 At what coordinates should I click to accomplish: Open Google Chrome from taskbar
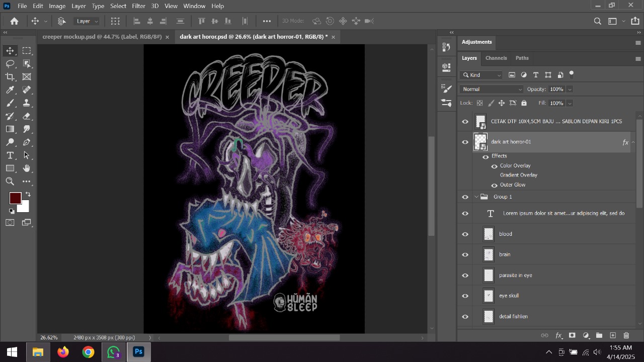pos(88,352)
